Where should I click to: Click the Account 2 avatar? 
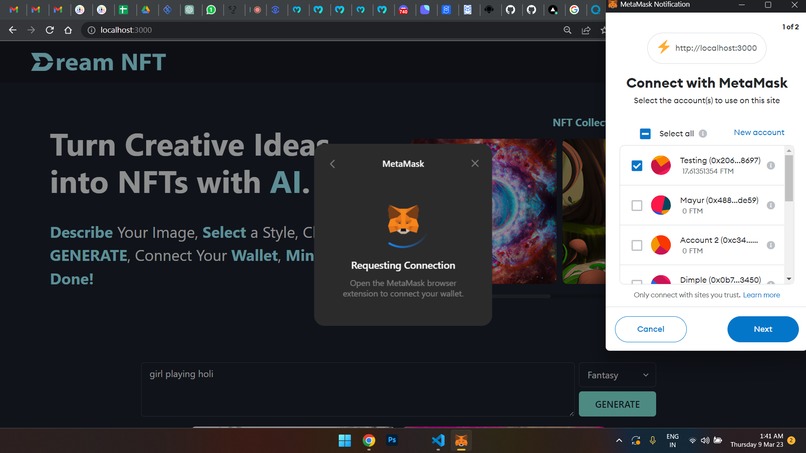coord(661,245)
